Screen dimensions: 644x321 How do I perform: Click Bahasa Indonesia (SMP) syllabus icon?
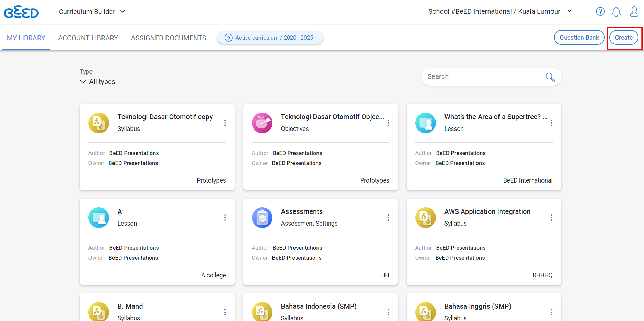coord(262,312)
